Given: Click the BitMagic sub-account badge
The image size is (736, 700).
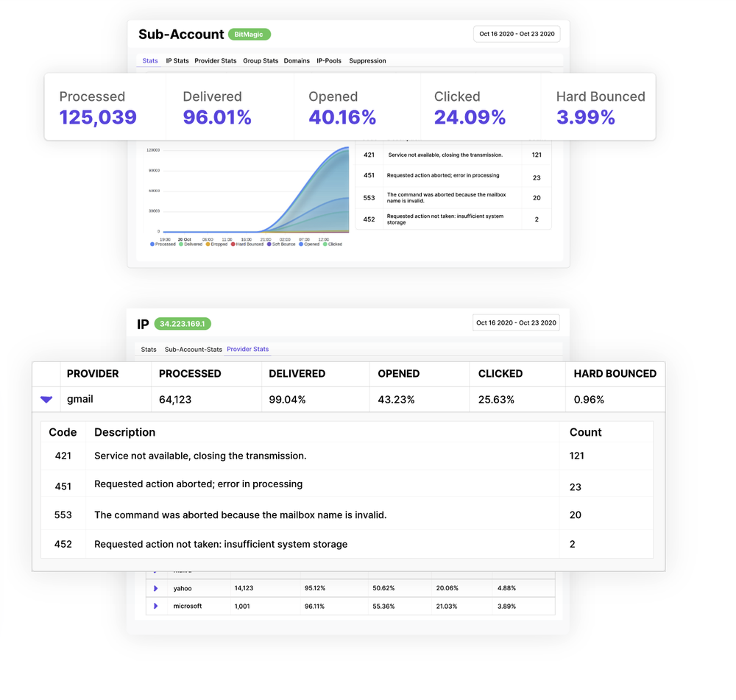Looking at the screenshot, I should click(251, 34).
